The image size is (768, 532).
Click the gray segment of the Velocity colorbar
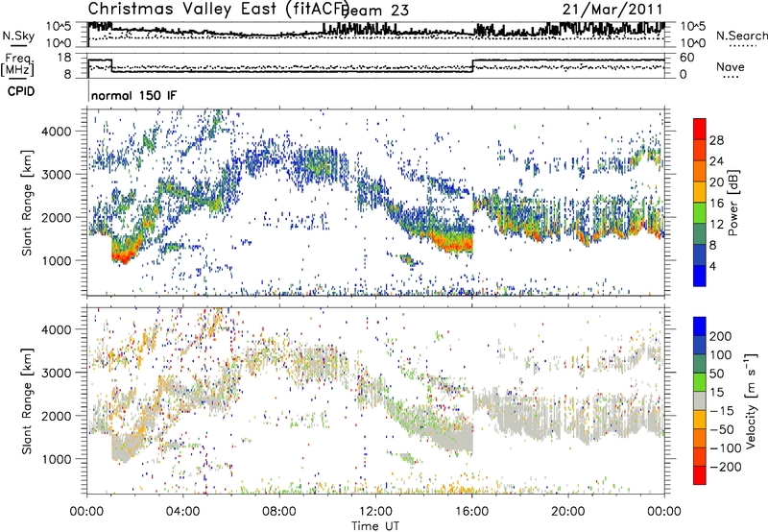point(700,400)
